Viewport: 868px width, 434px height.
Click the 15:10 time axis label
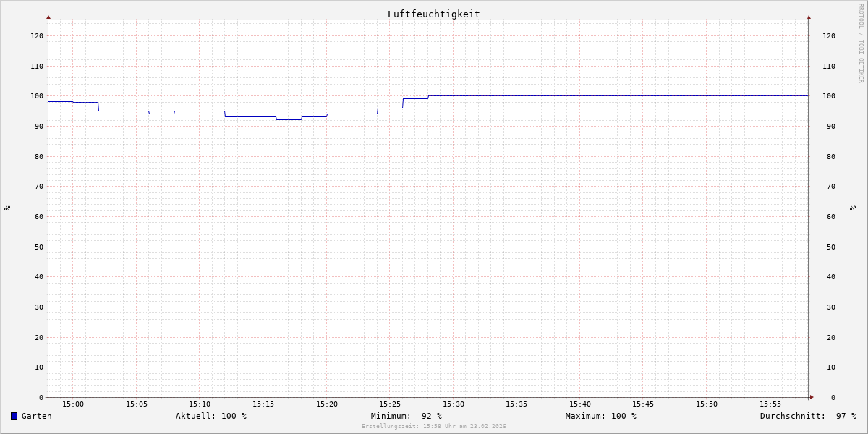(x=200, y=404)
